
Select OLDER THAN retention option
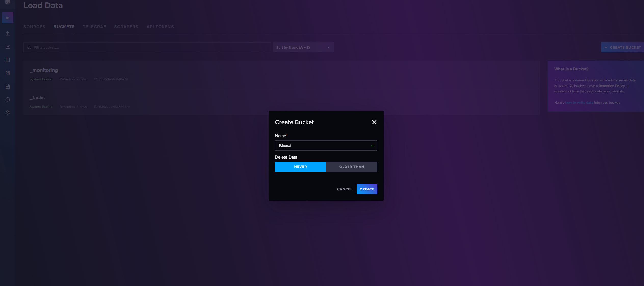[351, 167]
